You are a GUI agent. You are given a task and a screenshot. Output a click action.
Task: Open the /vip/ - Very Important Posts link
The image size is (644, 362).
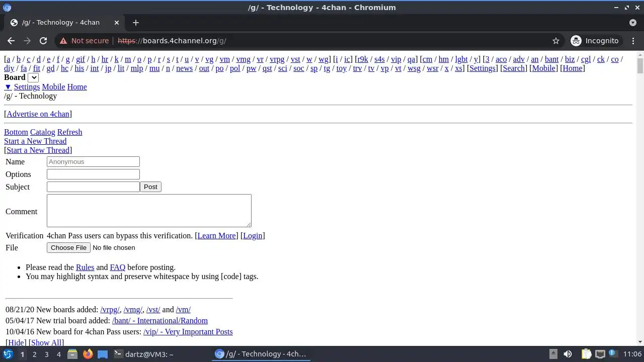[x=188, y=332]
